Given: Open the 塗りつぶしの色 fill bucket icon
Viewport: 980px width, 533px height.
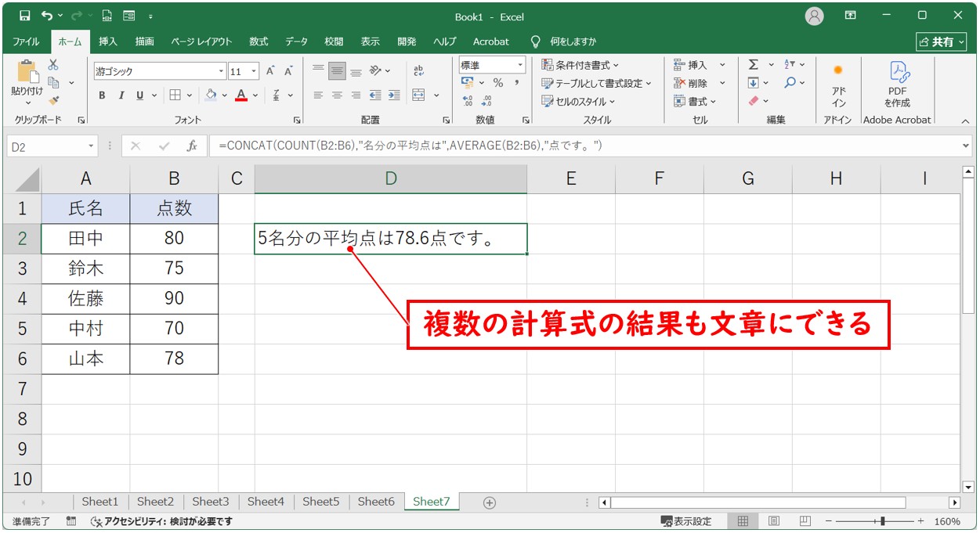Looking at the screenshot, I should pyautogui.click(x=212, y=95).
